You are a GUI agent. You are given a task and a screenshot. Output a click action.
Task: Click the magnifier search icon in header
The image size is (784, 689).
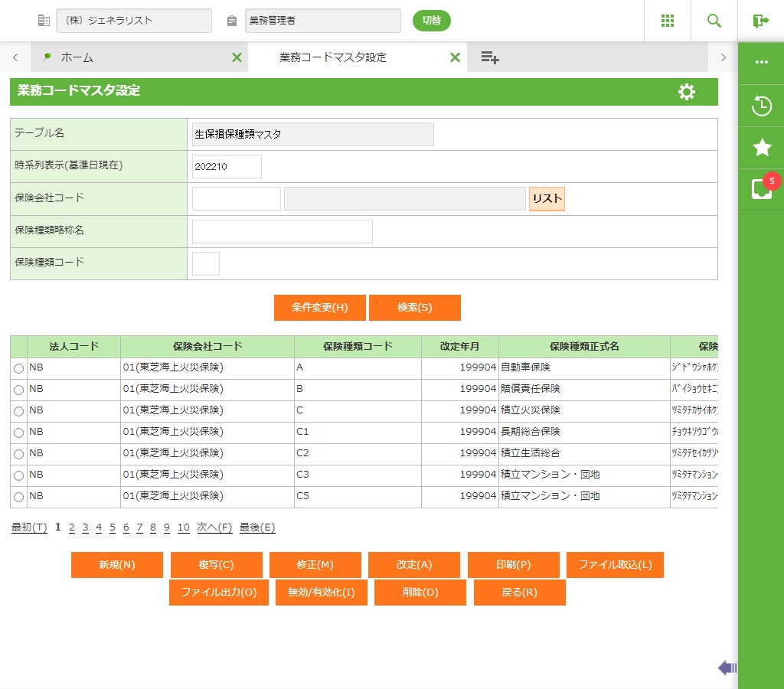coord(714,21)
